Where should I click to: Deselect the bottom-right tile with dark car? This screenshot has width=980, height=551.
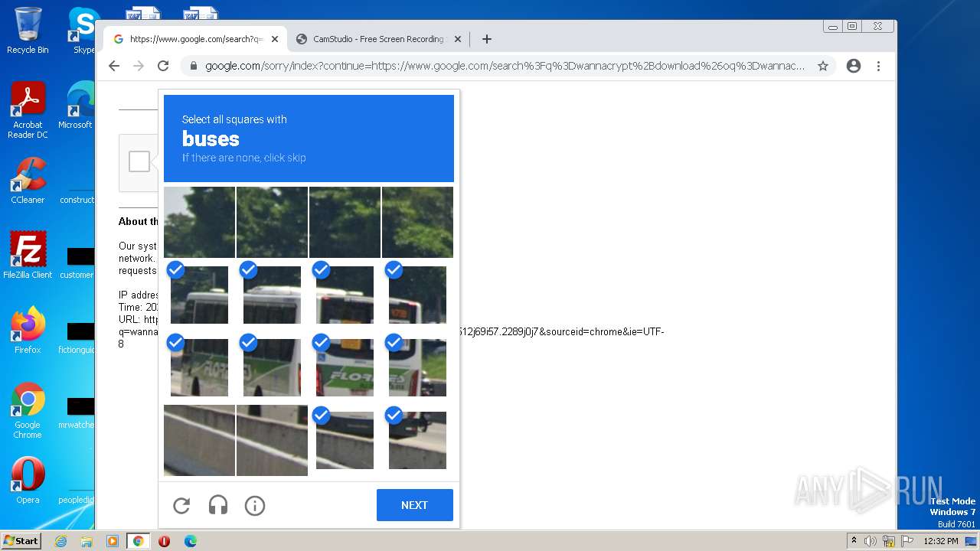(x=417, y=440)
